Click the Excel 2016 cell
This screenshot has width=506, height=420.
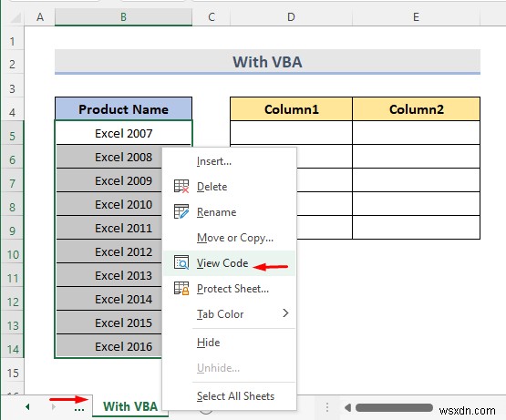pos(108,345)
